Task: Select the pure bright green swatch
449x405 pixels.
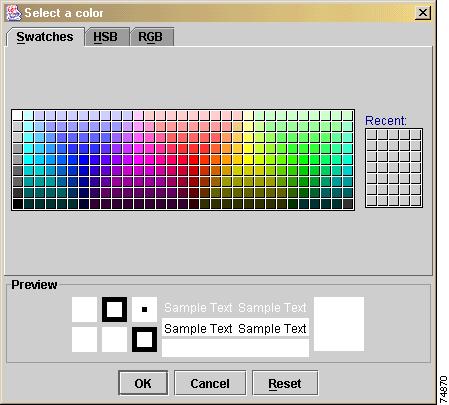Action: 304,159
